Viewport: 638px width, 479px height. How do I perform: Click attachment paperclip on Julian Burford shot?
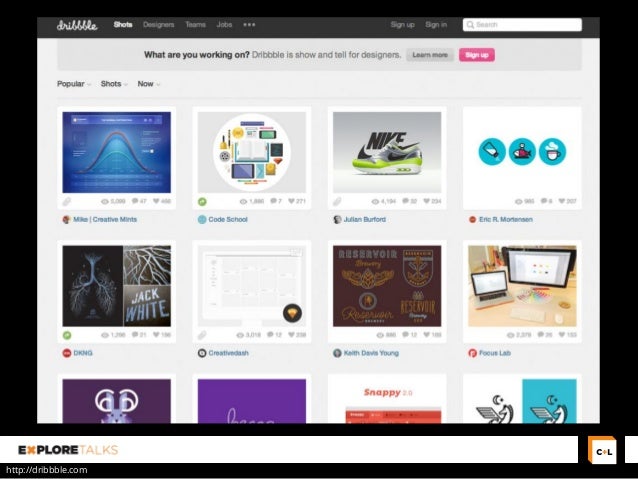click(x=337, y=201)
